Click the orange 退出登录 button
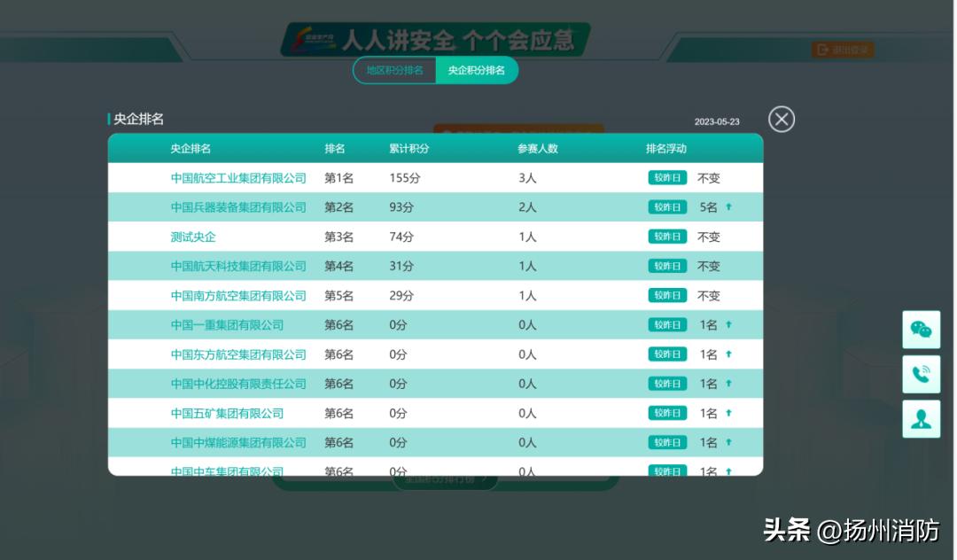This screenshot has height=560, width=957. 841,50
